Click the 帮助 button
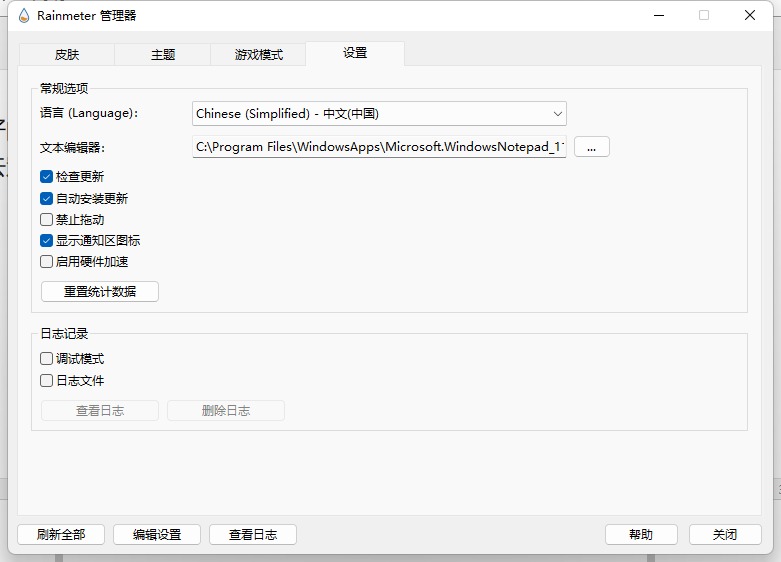This screenshot has height=562, width=781. (x=641, y=535)
